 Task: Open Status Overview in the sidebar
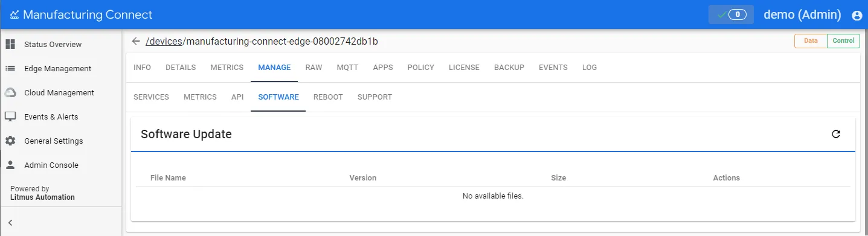53,45
